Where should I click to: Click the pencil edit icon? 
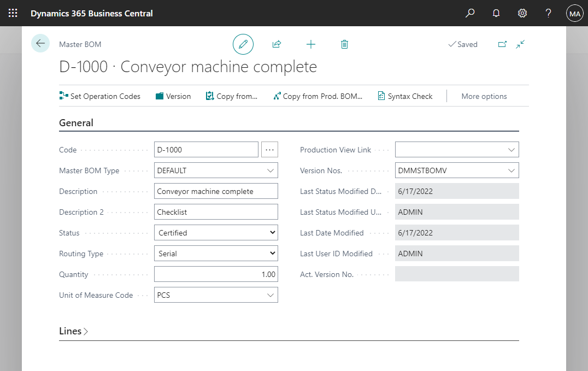tap(243, 44)
